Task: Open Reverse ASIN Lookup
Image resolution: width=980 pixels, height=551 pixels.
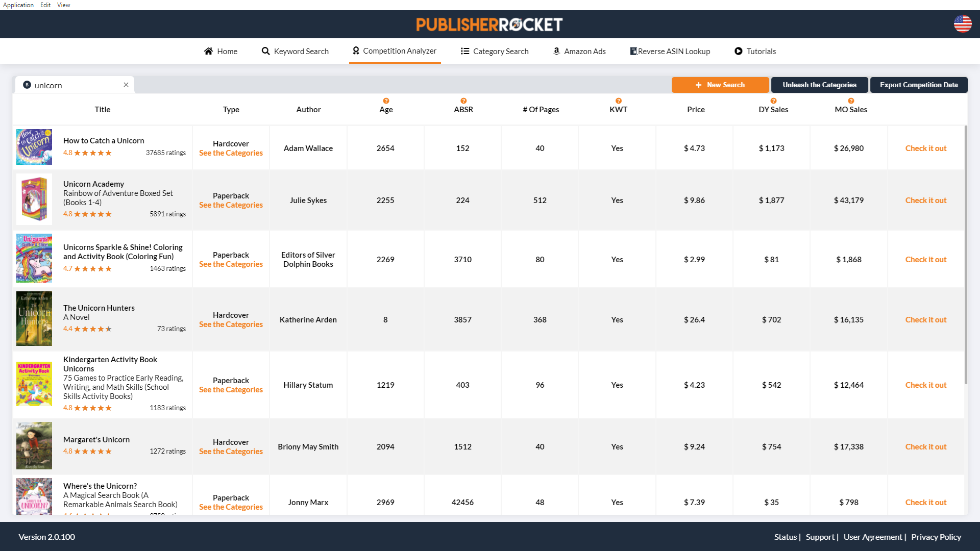Action: (x=670, y=51)
